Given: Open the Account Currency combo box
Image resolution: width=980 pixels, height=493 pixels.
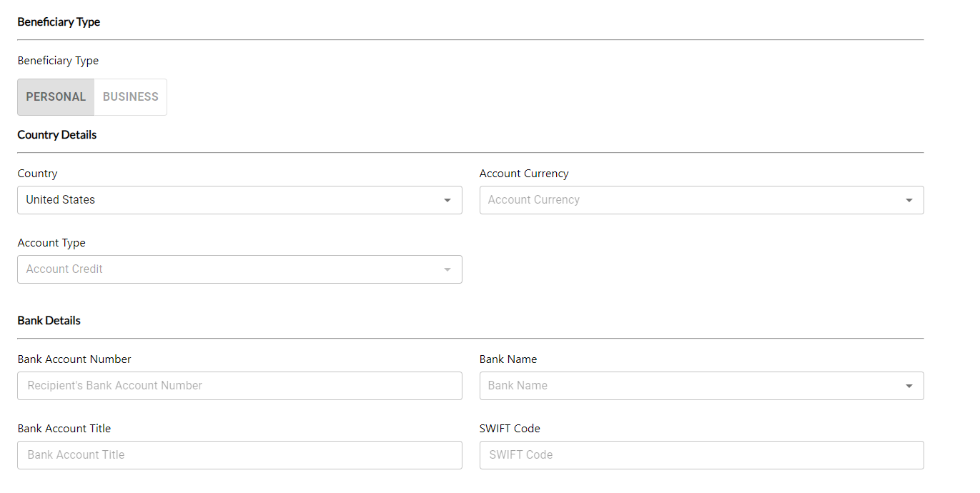Looking at the screenshot, I should pyautogui.click(x=686, y=200).
